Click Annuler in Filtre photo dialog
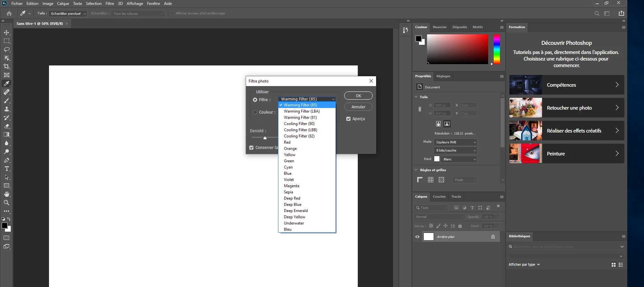Viewport: 644px width, 287px height. (358, 107)
